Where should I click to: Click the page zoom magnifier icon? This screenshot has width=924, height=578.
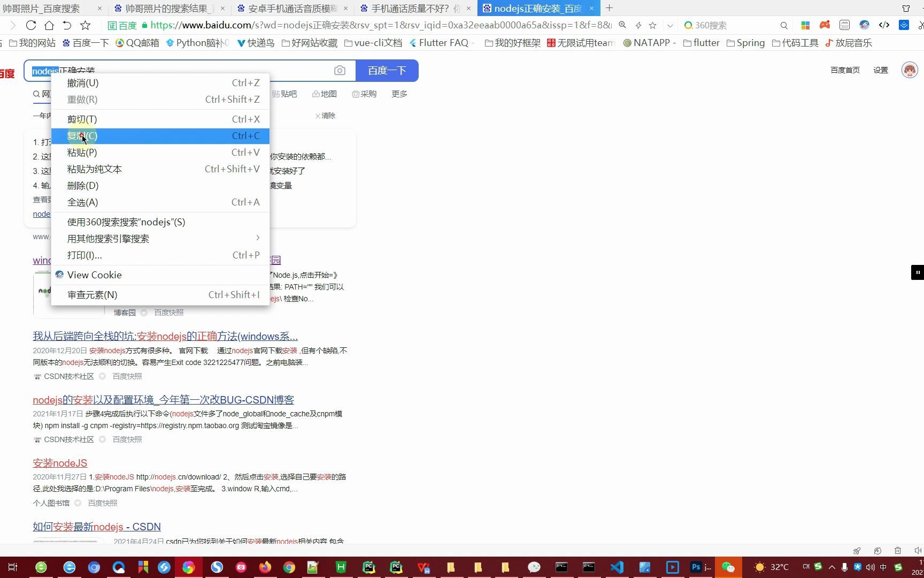tap(622, 25)
